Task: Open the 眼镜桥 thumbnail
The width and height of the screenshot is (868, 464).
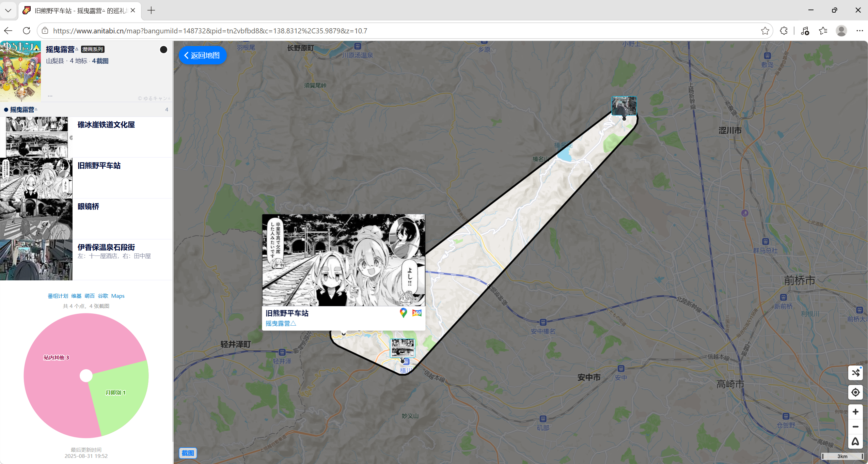Action: pyautogui.click(x=36, y=219)
